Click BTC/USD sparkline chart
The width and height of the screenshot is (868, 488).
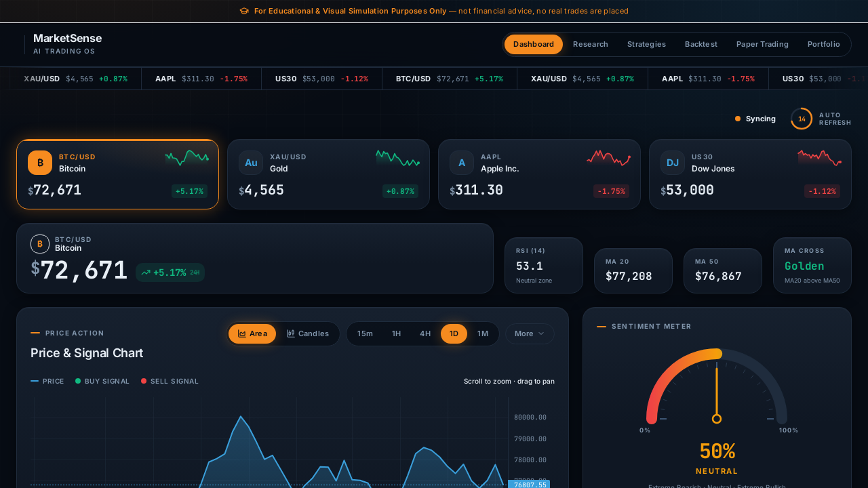pyautogui.click(x=186, y=158)
